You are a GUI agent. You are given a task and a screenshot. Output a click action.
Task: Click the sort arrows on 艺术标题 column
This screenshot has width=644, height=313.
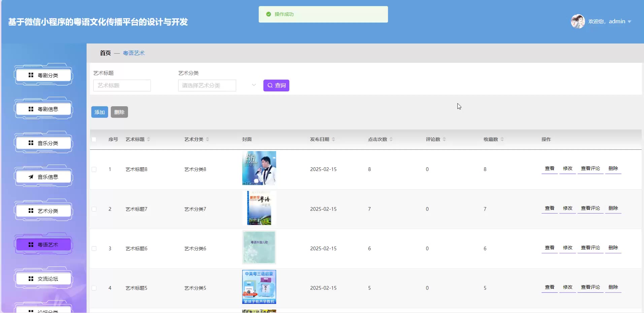click(x=149, y=139)
